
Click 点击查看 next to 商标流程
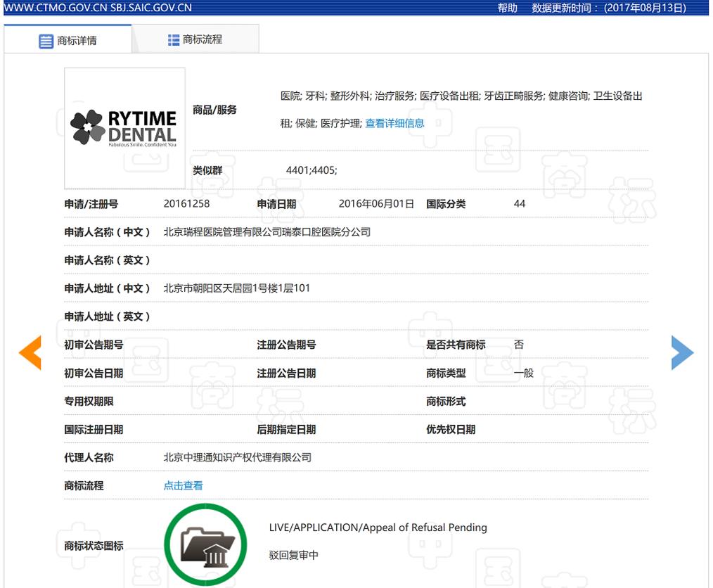[x=182, y=485]
